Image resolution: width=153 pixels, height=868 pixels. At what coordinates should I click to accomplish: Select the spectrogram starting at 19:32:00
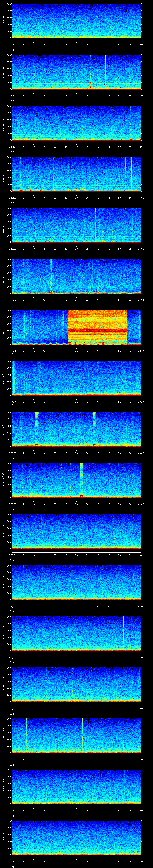tap(77, 174)
